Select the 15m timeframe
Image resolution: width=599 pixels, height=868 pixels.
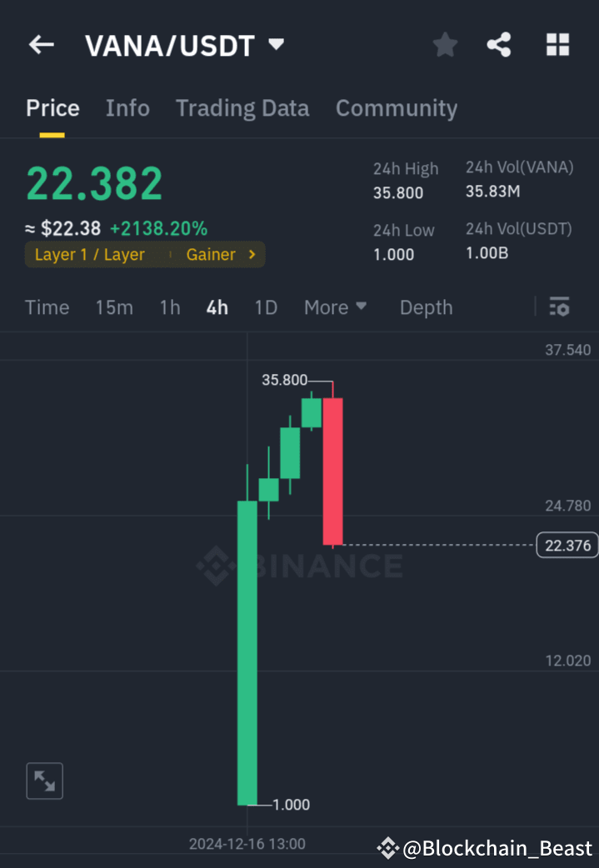point(114,307)
